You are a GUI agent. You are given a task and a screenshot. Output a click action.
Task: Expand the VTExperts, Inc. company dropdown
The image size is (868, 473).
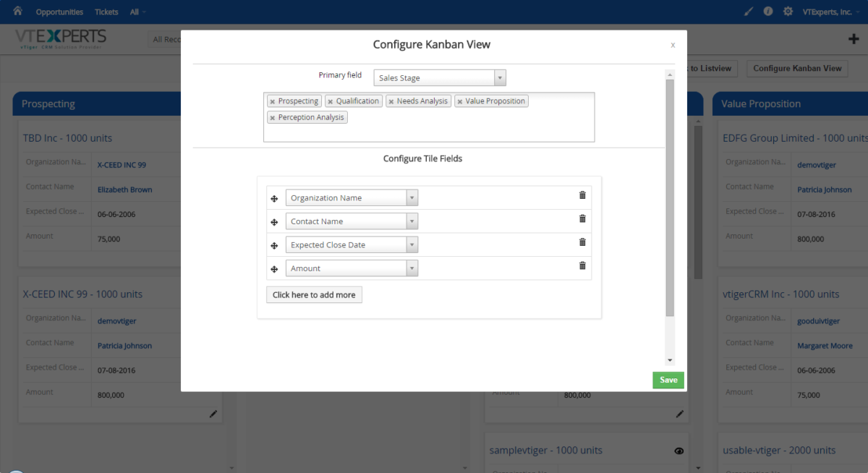(827, 12)
